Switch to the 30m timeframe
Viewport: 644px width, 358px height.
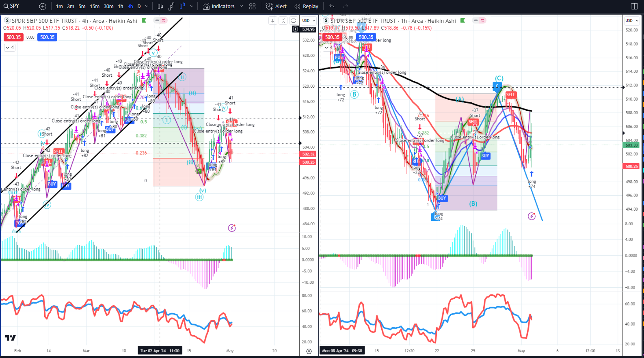(x=108, y=6)
